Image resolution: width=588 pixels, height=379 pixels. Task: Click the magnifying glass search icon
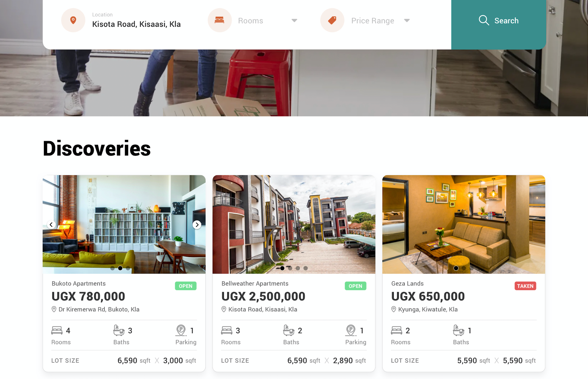click(484, 20)
